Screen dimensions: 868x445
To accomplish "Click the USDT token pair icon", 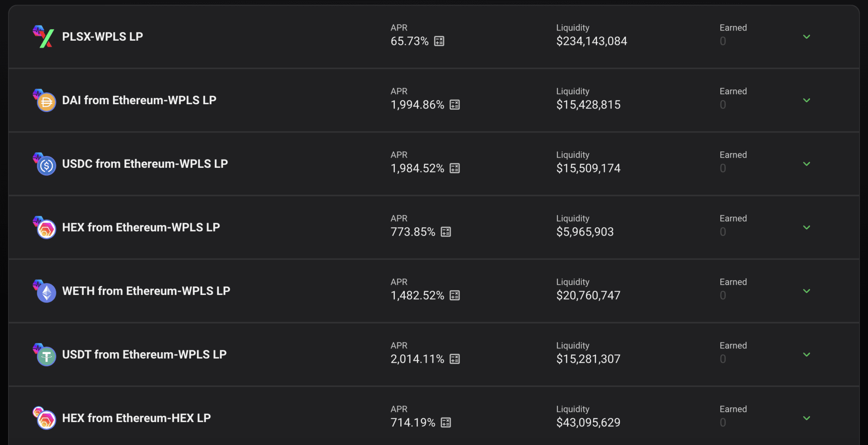I will coord(44,354).
